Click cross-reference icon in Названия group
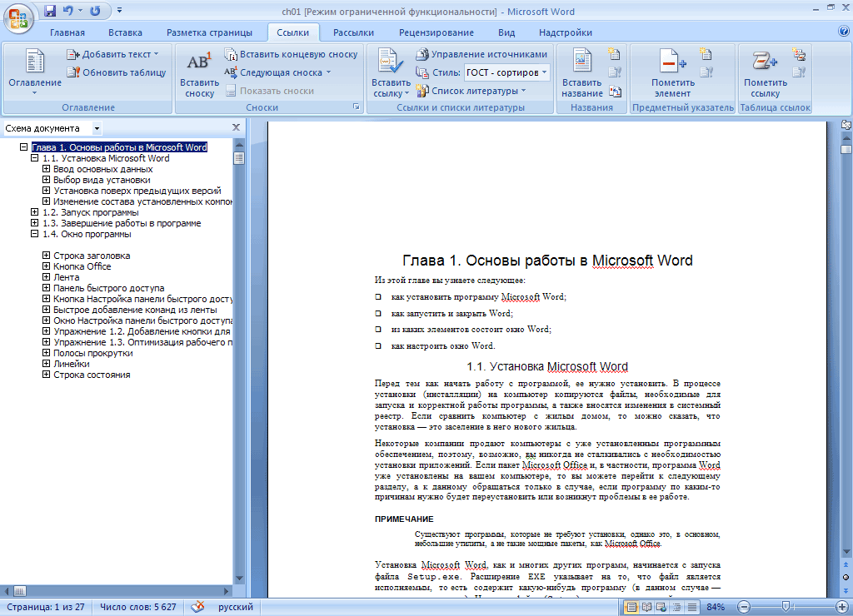Image resolution: width=853 pixels, height=616 pixels. (615, 91)
